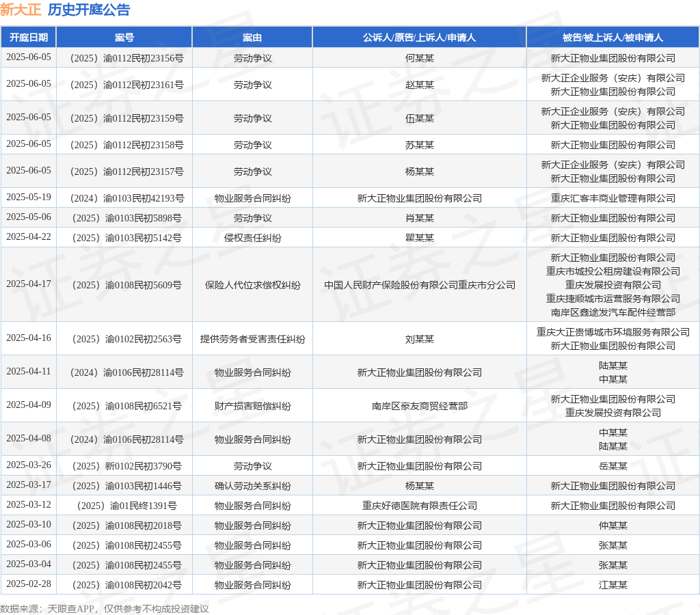The width and height of the screenshot is (700, 615).
Task: Select case number (2025)渝01民终1391号
Action: (126, 506)
